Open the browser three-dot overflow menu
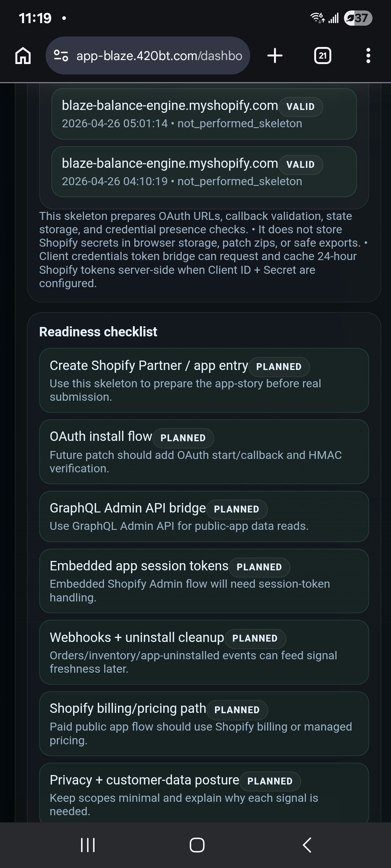The width and height of the screenshot is (391, 868). (368, 56)
